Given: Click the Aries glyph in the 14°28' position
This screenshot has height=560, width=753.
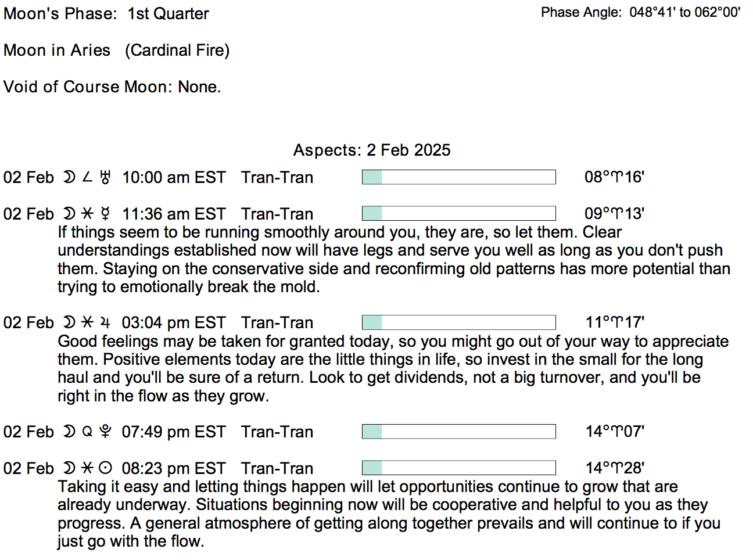Looking at the screenshot, I should pyautogui.click(x=616, y=468).
